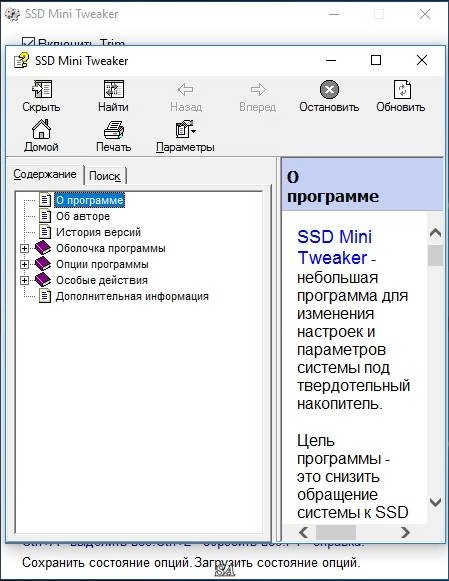Image resolution: width=449 pixels, height=581 pixels.
Task: Expand the Оболочка программы node
Action: click(x=24, y=248)
